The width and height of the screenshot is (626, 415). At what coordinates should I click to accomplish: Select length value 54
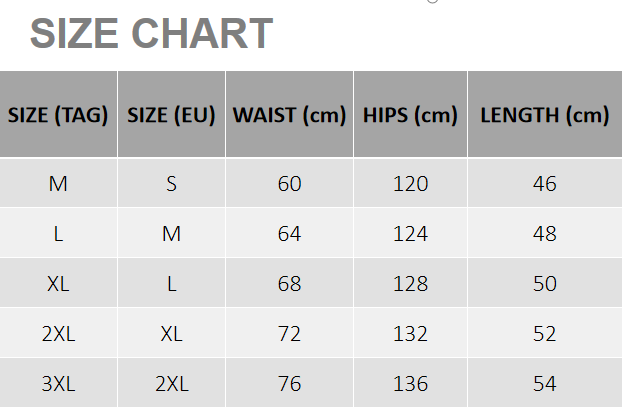tap(545, 383)
